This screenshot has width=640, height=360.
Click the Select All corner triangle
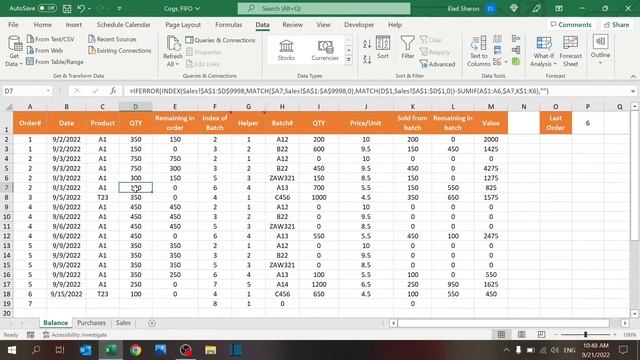(x=8, y=107)
